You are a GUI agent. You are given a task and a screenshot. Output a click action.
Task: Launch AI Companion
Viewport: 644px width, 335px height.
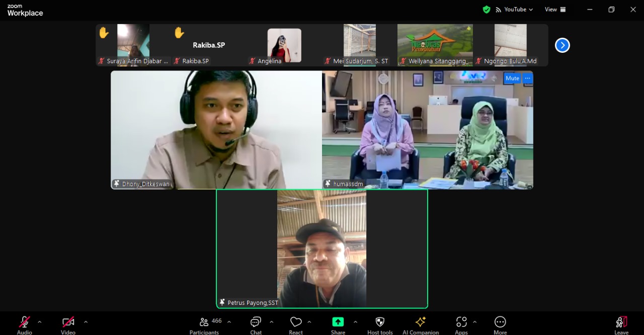421,322
